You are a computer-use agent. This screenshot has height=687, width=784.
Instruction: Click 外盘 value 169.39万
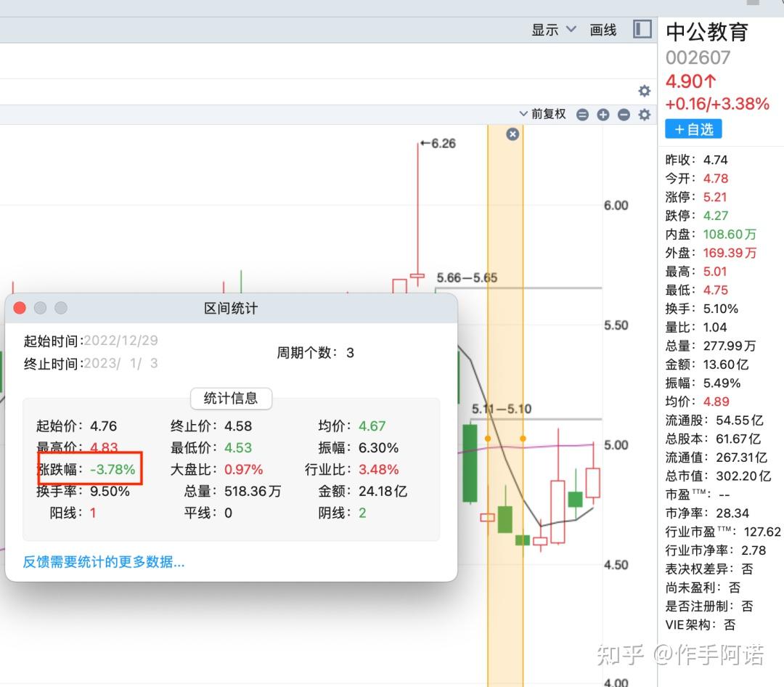coord(730,253)
